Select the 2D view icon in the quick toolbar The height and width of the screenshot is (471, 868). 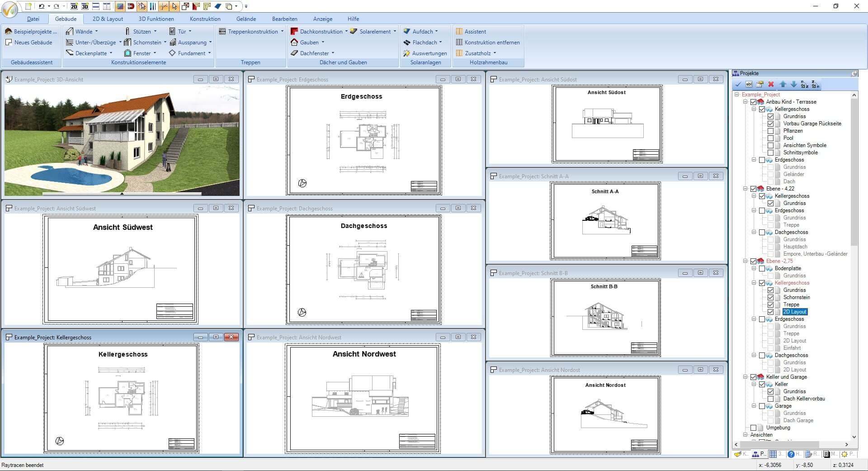click(74, 6)
